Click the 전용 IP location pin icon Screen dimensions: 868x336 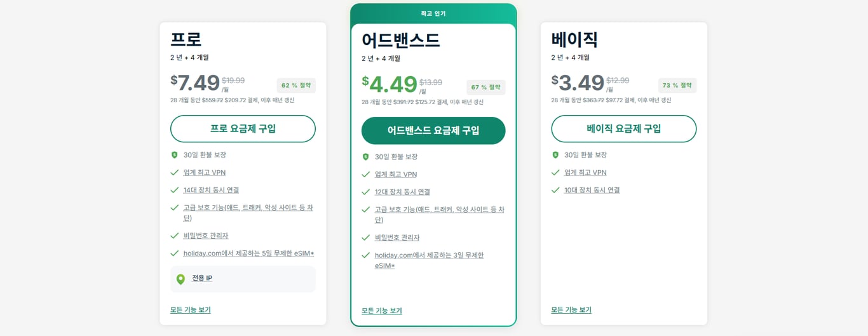(180, 279)
